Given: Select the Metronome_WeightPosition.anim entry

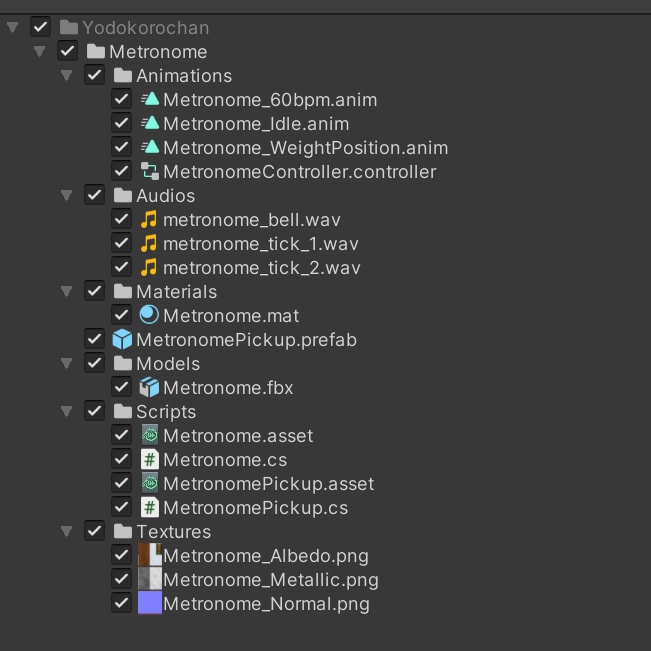Looking at the screenshot, I should (305, 148).
